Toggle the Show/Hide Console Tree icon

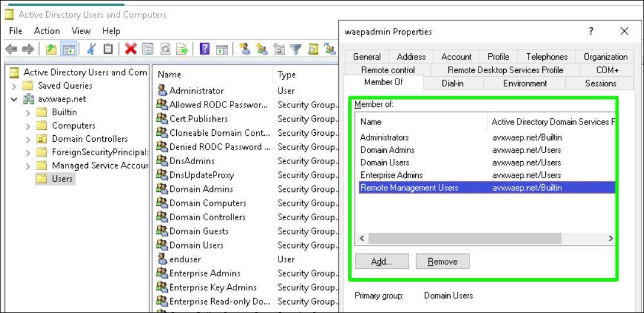pyautogui.click(x=68, y=50)
